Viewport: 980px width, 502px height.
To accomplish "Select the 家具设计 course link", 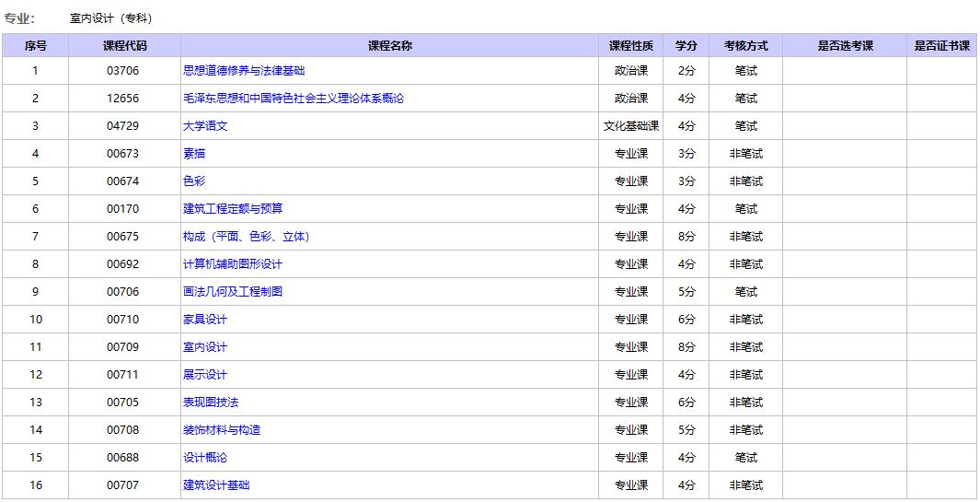I will point(205,320).
